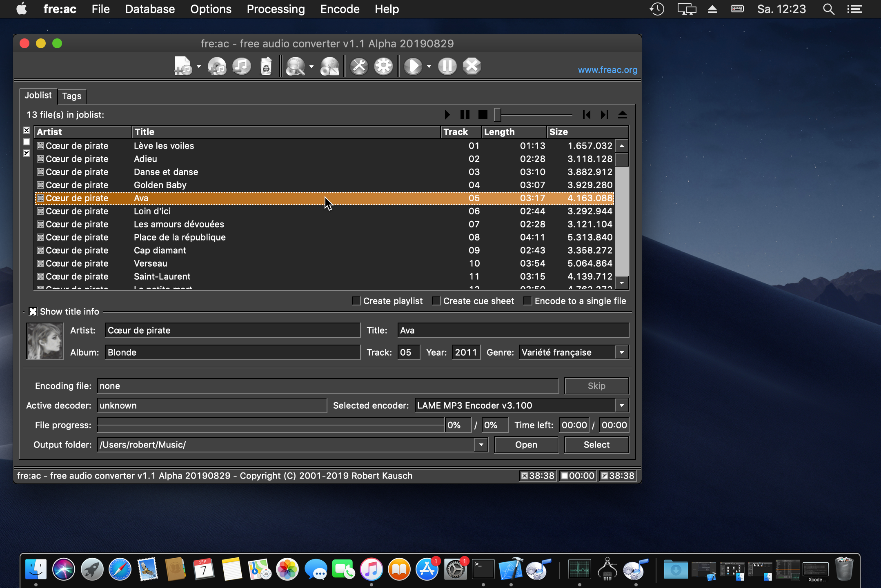Select the track Cap diamant

tap(325, 250)
